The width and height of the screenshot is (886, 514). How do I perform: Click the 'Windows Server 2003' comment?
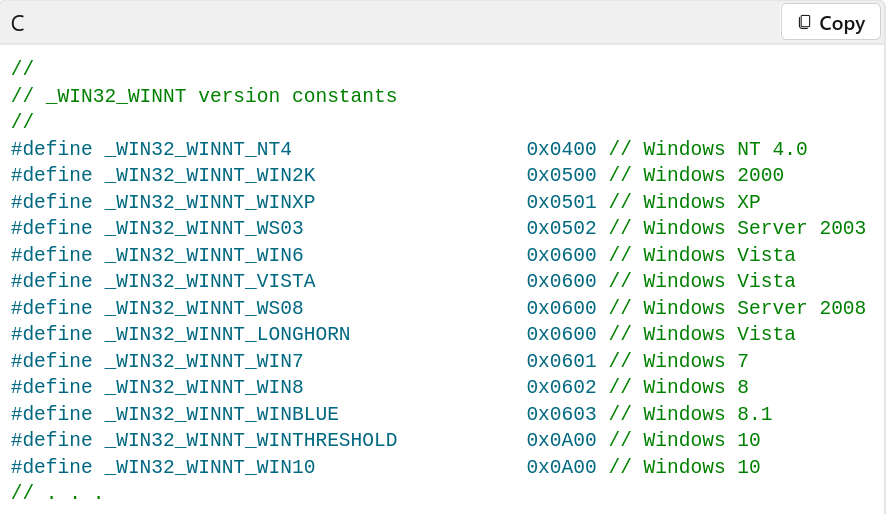coord(737,228)
